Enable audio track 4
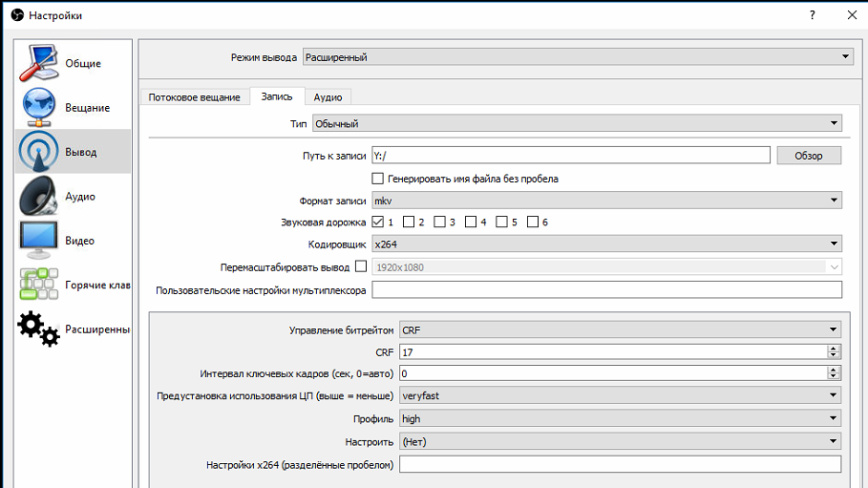The height and width of the screenshot is (488, 868). point(471,222)
